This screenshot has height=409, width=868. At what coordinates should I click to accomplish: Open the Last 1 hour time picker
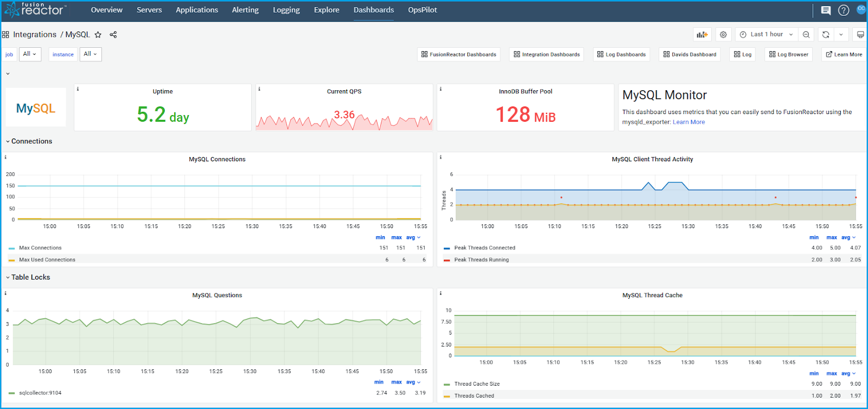point(766,34)
